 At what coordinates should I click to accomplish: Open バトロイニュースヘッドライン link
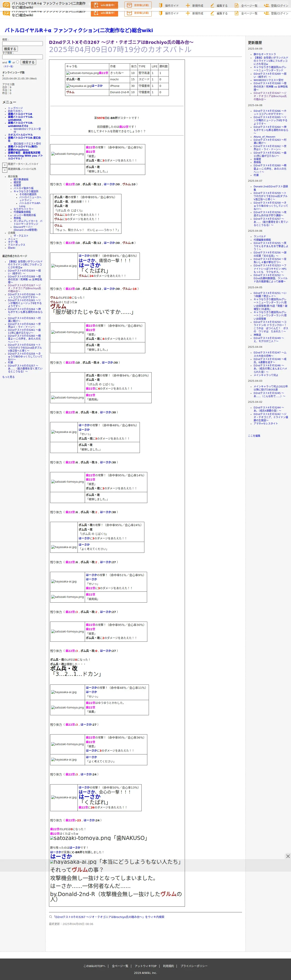tap(30, 199)
